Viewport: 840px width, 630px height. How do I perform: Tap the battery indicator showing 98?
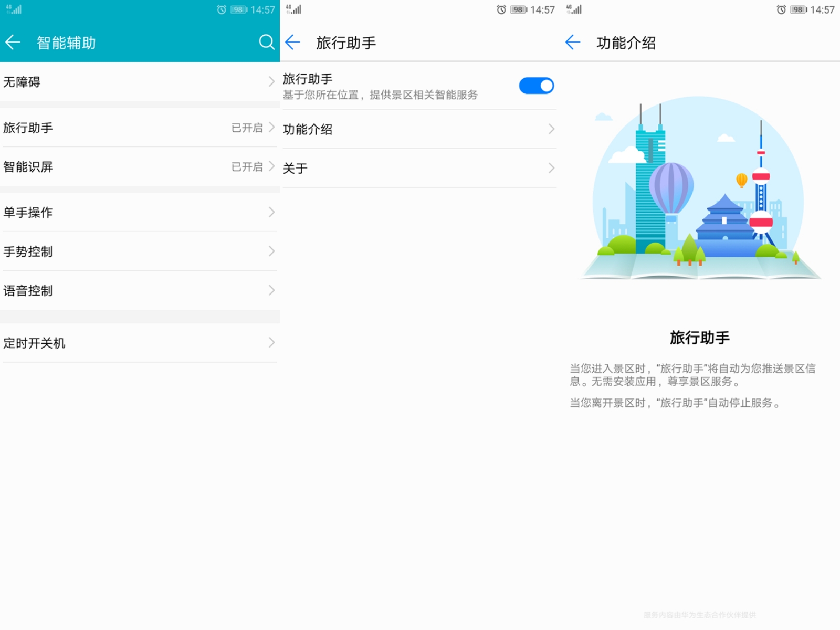[517, 9]
